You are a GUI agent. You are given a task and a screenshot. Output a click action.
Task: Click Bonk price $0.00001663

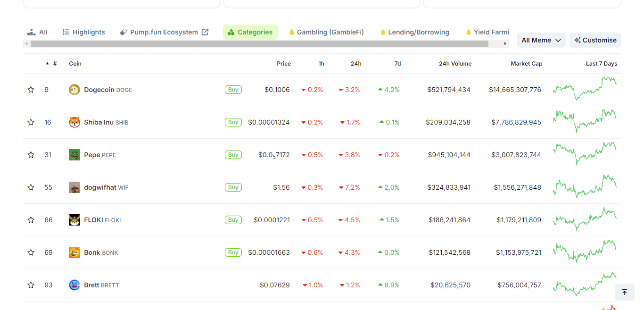269,252
